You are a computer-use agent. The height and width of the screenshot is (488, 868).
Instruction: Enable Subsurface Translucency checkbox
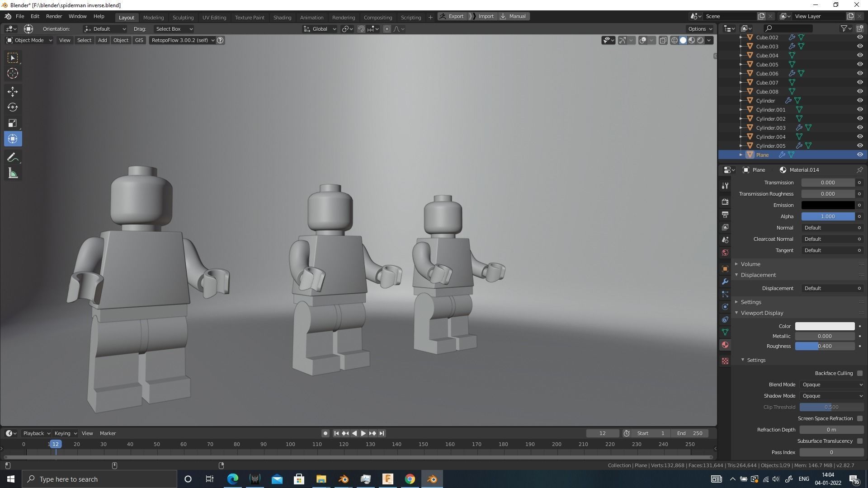pyautogui.click(x=859, y=441)
